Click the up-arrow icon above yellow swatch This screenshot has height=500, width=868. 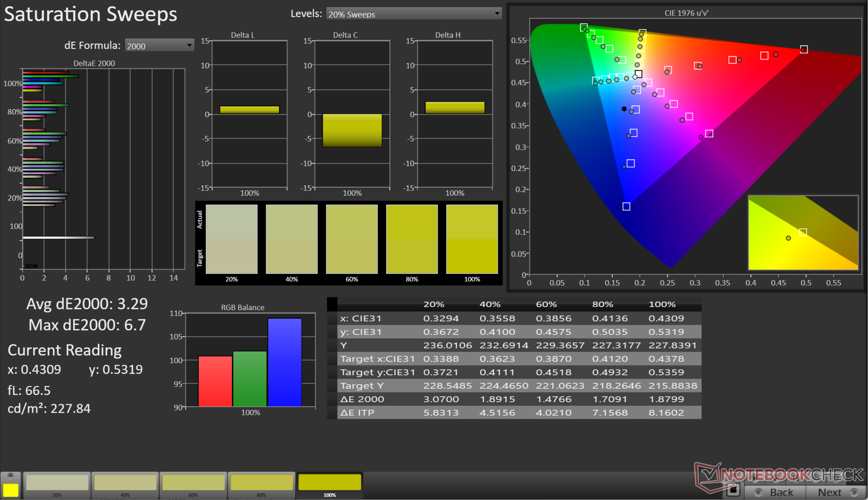tap(10, 476)
